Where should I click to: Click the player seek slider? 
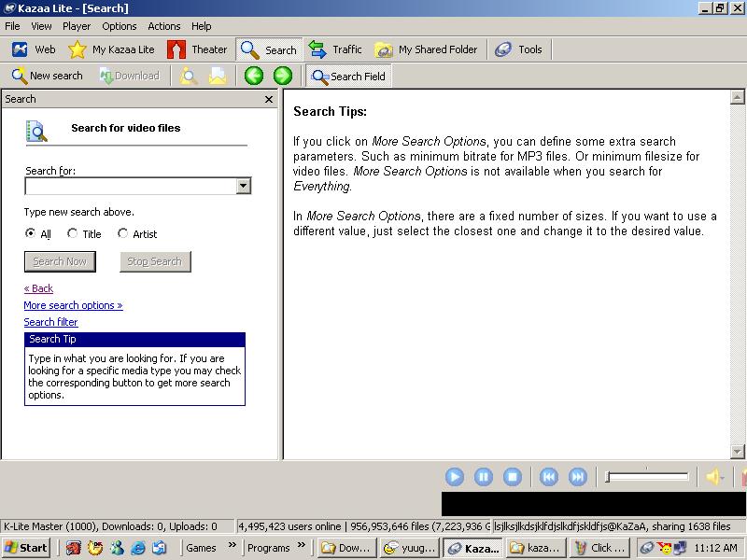(647, 477)
